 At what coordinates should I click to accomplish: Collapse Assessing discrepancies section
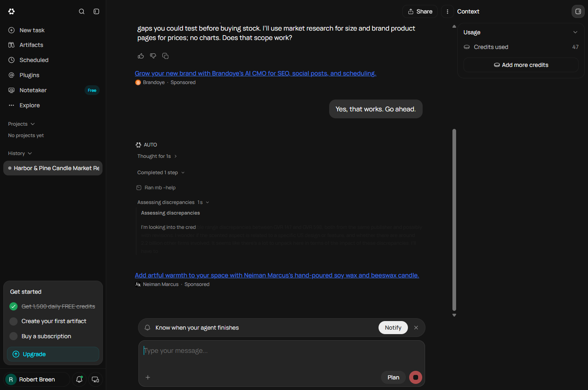[173, 202]
